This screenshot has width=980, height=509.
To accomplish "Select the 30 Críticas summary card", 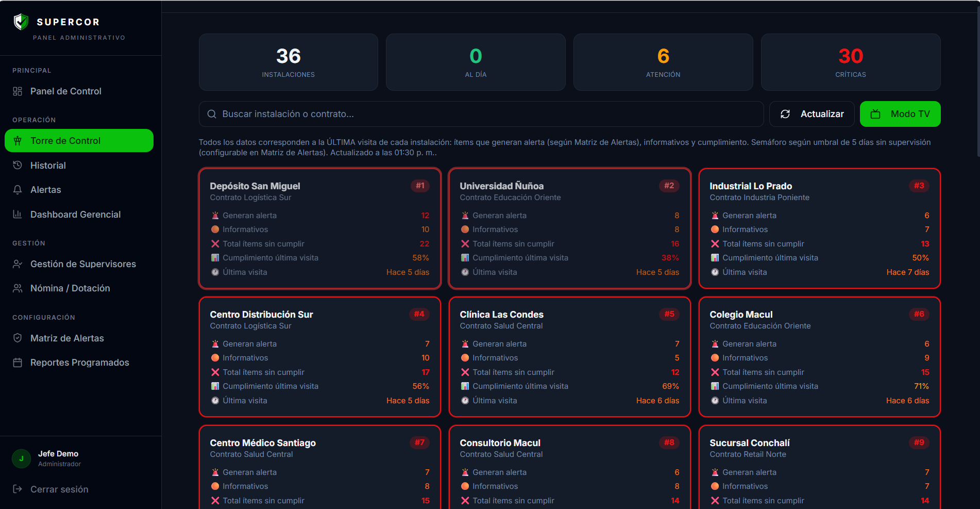I will click(x=851, y=62).
